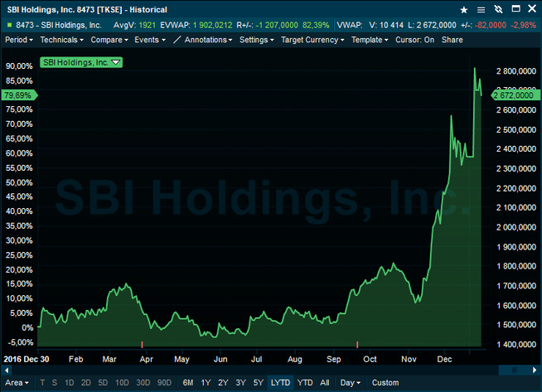Select the 30D range button
Image resolution: width=542 pixels, height=392 pixels.
[143, 383]
